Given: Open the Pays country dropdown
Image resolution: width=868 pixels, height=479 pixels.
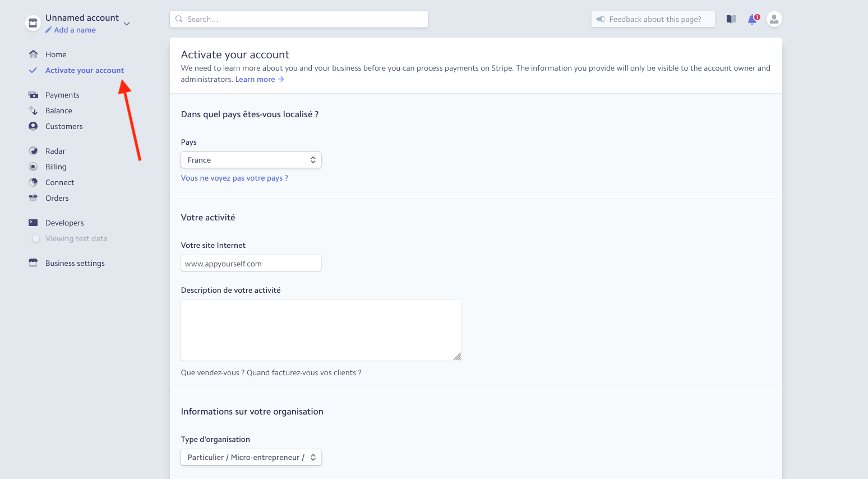Looking at the screenshot, I should (x=251, y=160).
